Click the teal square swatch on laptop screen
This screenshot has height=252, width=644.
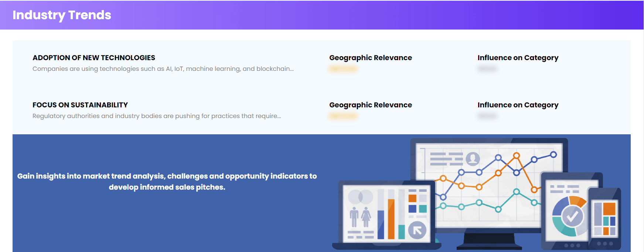tap(423, 209)
